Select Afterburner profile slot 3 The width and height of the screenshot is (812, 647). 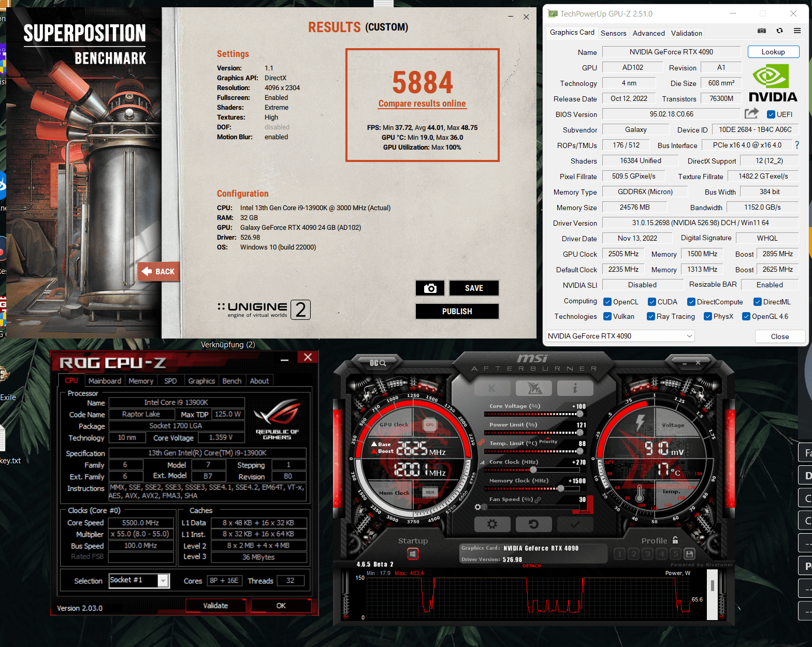(647, 554)
